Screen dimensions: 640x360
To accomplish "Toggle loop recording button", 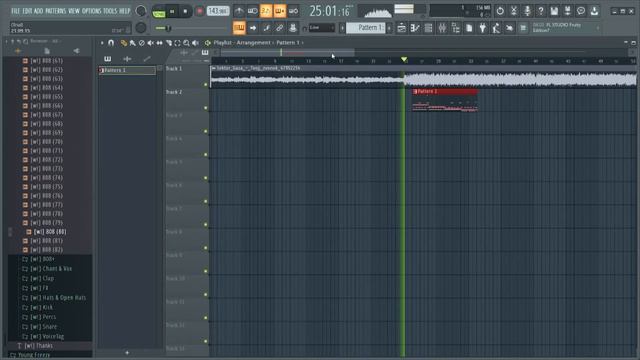I will point(293,11).
